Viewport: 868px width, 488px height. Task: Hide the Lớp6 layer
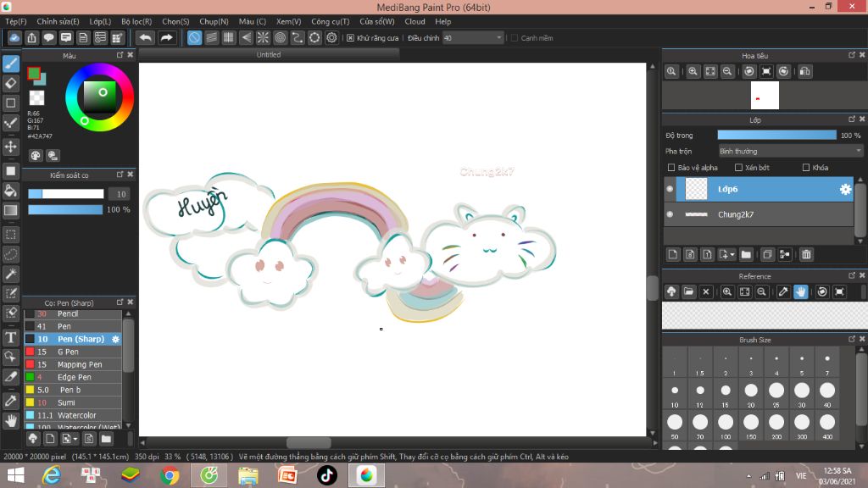point(670,189)
